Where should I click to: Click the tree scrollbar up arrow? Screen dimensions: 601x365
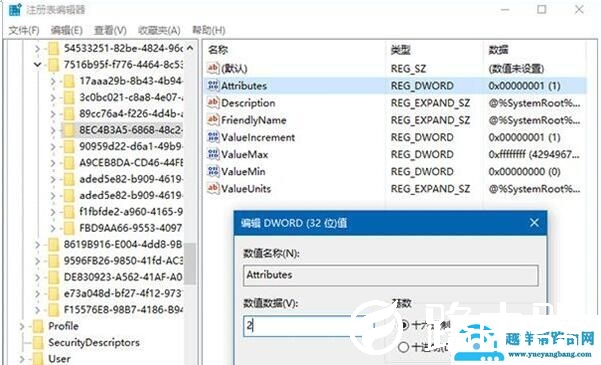(x=190, y=48)
